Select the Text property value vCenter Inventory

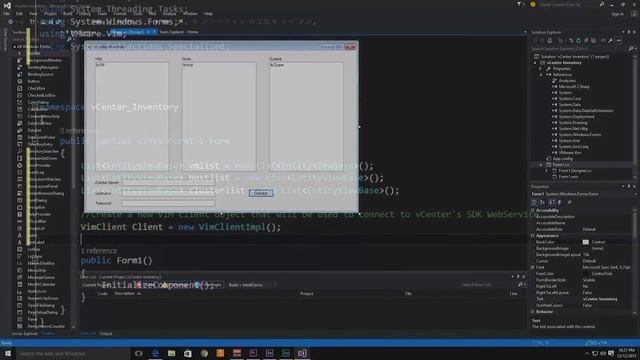coord(599,299)
